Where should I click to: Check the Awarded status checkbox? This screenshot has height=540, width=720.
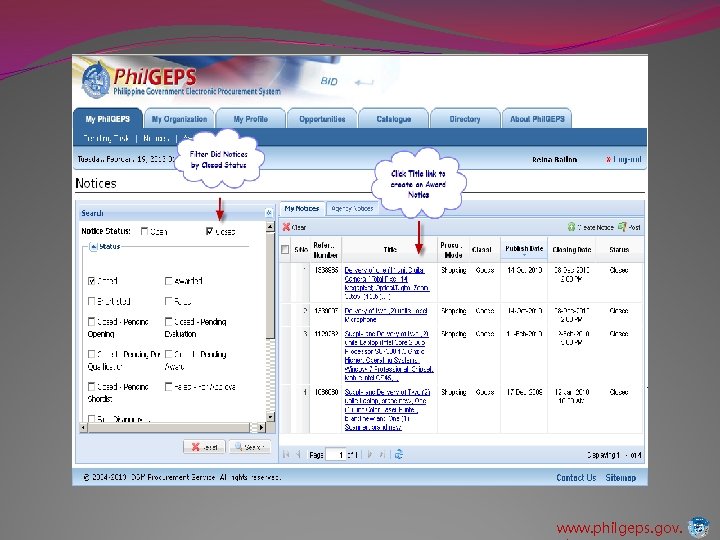[168, 281]
